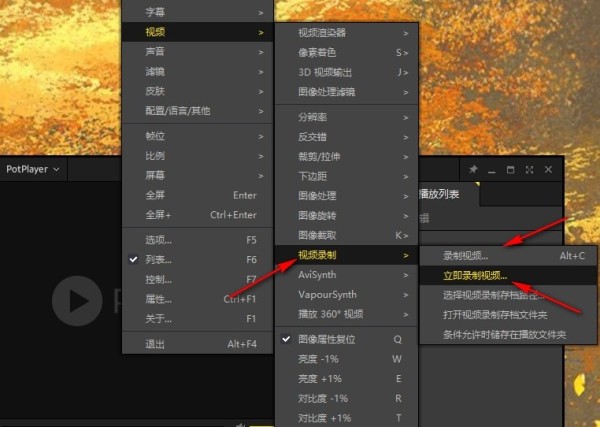Select 亮度 +1% menu item

click(346, 379)
